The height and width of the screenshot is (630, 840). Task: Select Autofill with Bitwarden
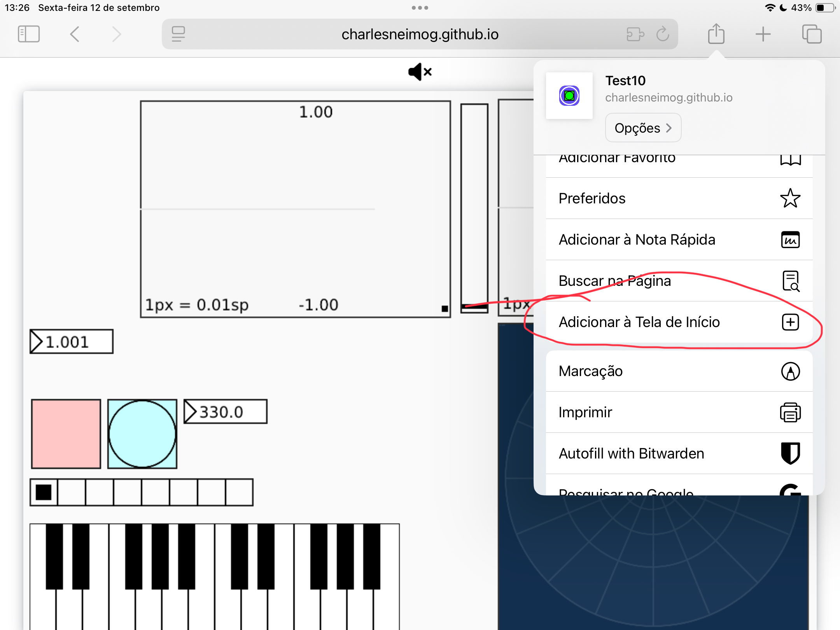pyautogui.click(x=679, y=453)
